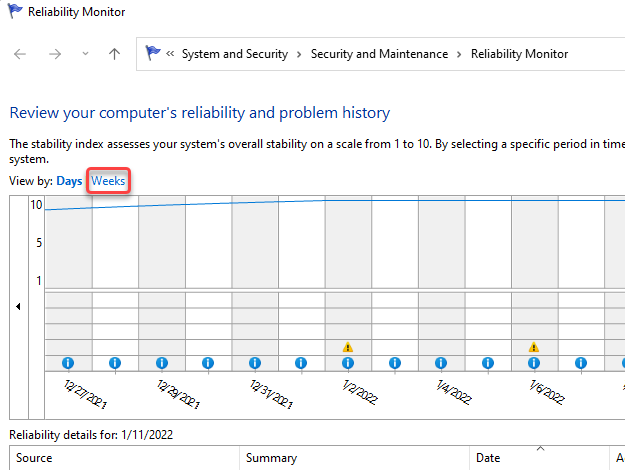Click the warning icon on 1/2/2022
The width and height of the screenshot is (625, 470).
click(x=348, y=347)
